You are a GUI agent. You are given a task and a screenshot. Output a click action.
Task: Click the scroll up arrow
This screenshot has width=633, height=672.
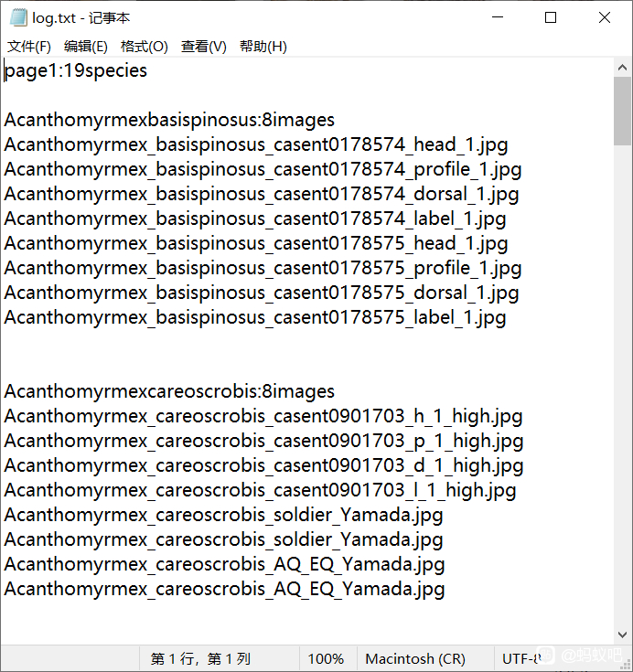pyautogui.click(x=622, y=68)
